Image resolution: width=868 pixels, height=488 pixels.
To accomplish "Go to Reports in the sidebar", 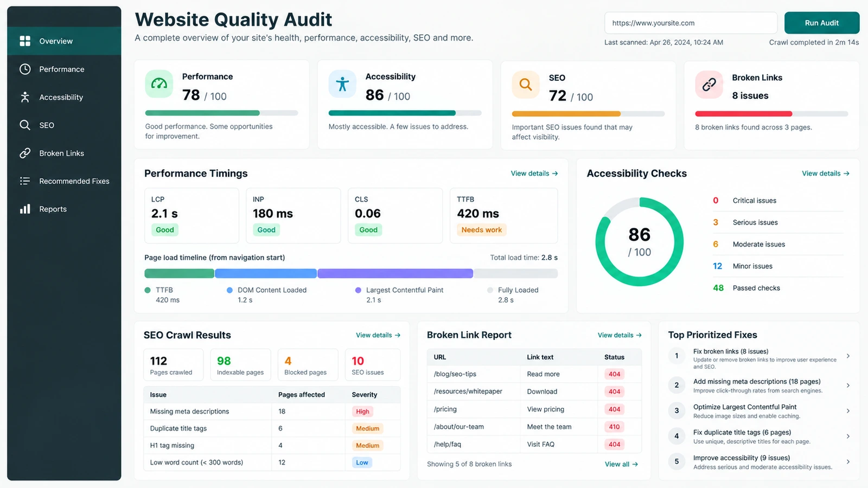I will coord(64,209).
